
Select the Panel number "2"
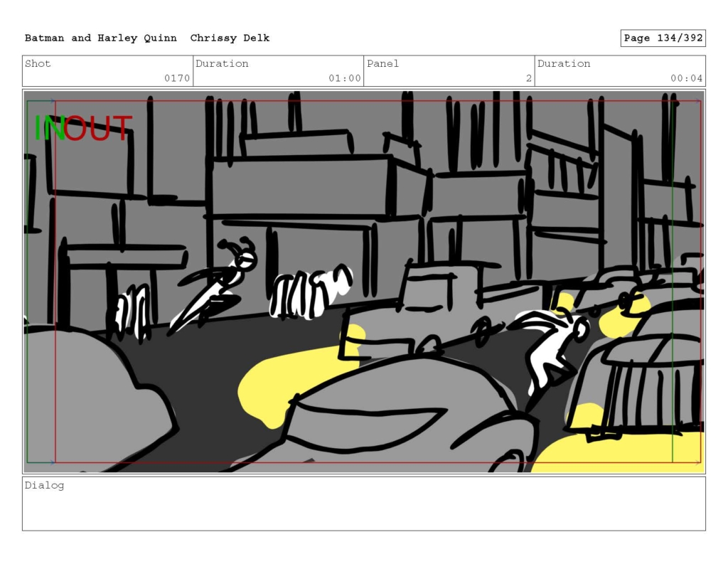[x=529, y=78]
